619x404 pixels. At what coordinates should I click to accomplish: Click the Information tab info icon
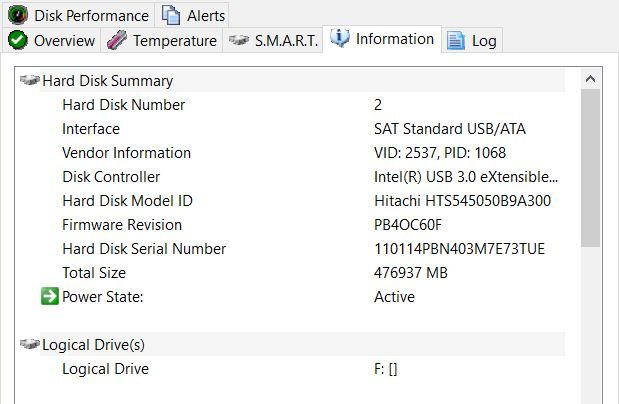click(x=340, y=39)
